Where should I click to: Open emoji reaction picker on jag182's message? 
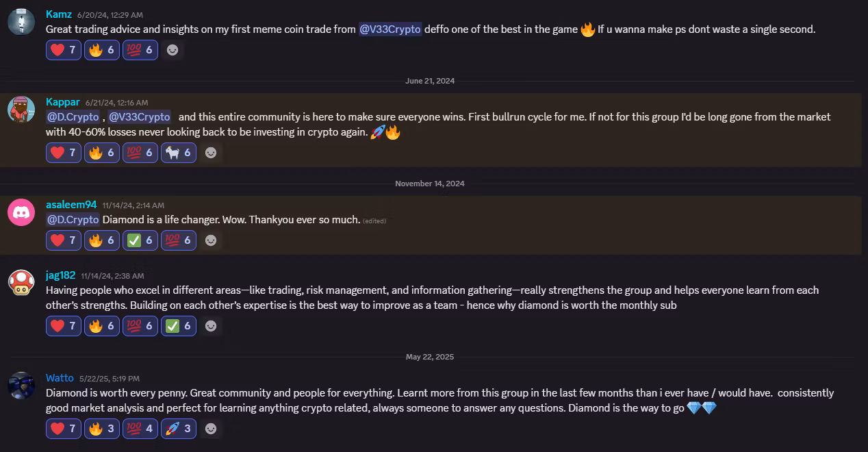[x=211, y=326]
